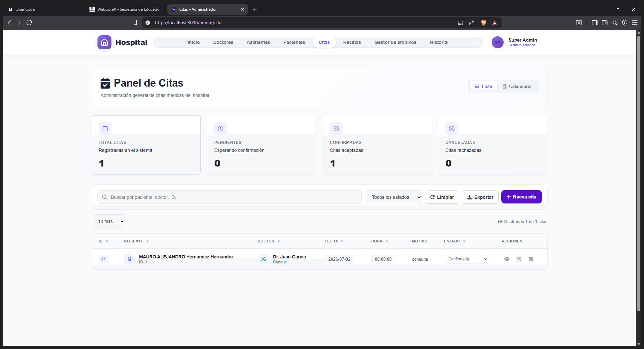Sort table by Paciente column
The height and width of the screenshot is (349, 644).
pos(136,241)
